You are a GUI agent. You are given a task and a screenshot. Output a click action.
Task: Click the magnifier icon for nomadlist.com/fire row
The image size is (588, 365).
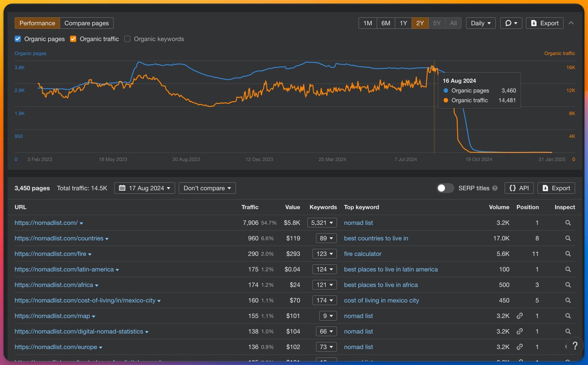click(568, 254)
